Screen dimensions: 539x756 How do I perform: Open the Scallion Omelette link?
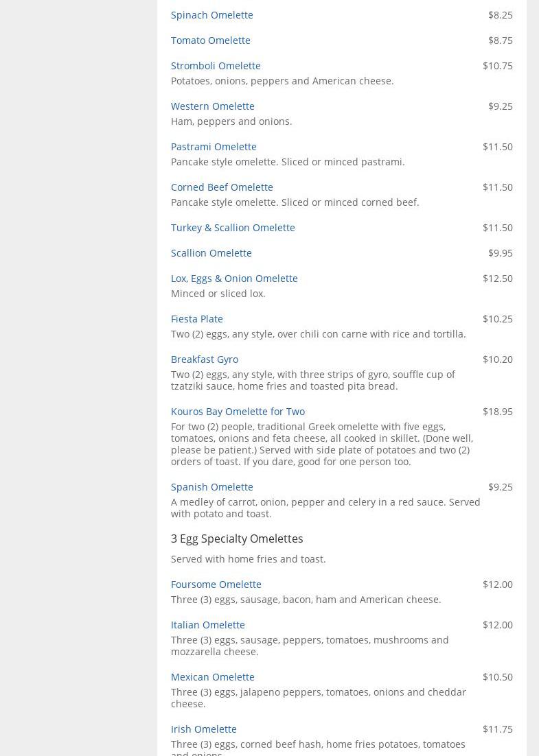[x=211, y=252]
